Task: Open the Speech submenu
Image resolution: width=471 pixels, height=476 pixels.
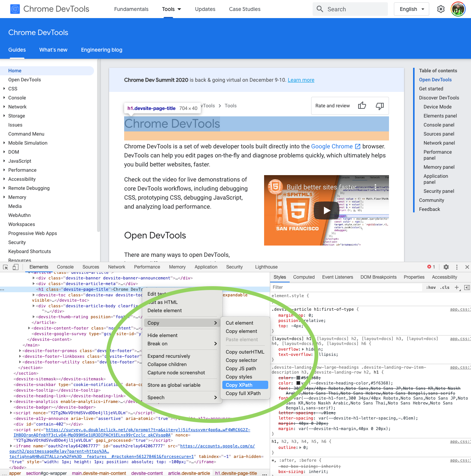Action: coord(182,397)
